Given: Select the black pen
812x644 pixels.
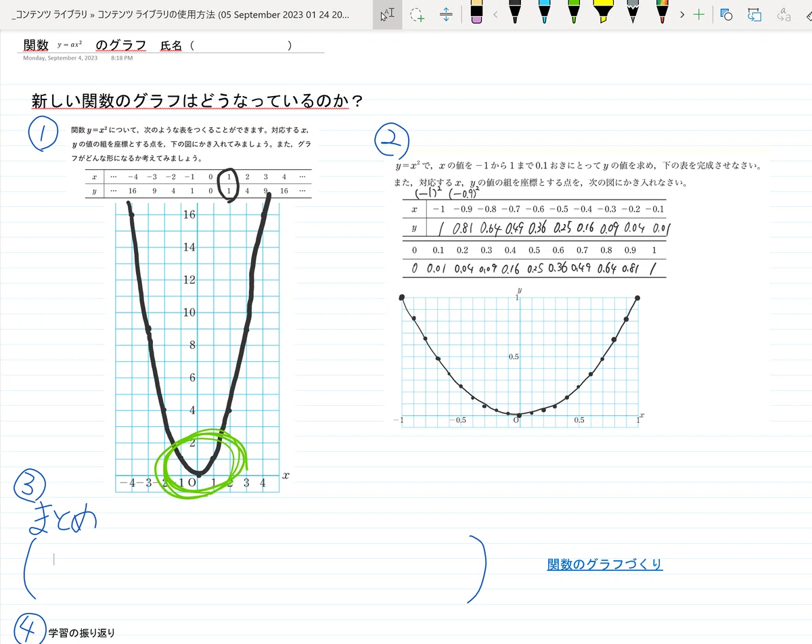Looking at the screenshot, I should coord(515,11).
